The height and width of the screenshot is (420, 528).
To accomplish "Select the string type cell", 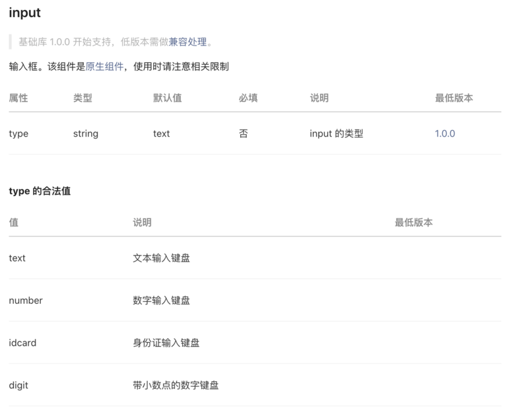I will point(86,133).
